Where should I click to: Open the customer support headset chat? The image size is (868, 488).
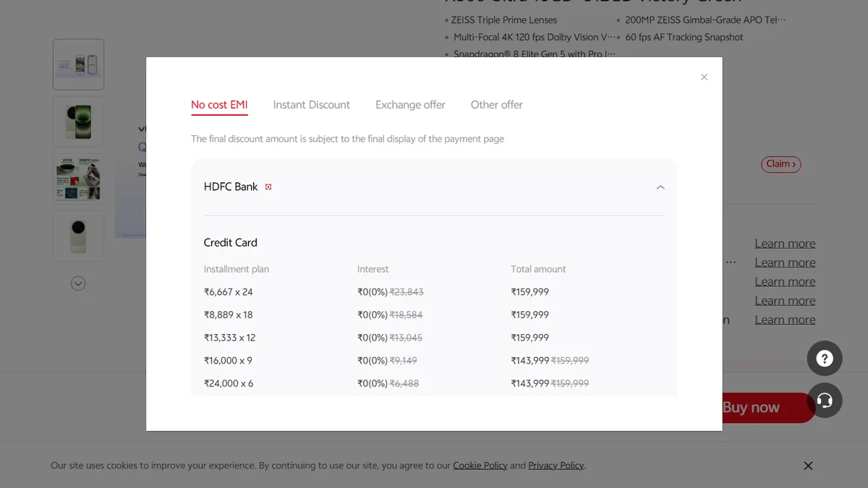coord(825,401)
